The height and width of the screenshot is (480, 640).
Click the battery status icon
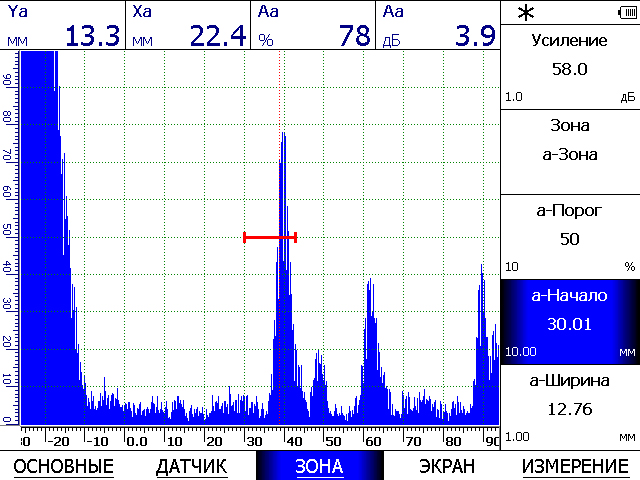(628, 13)
